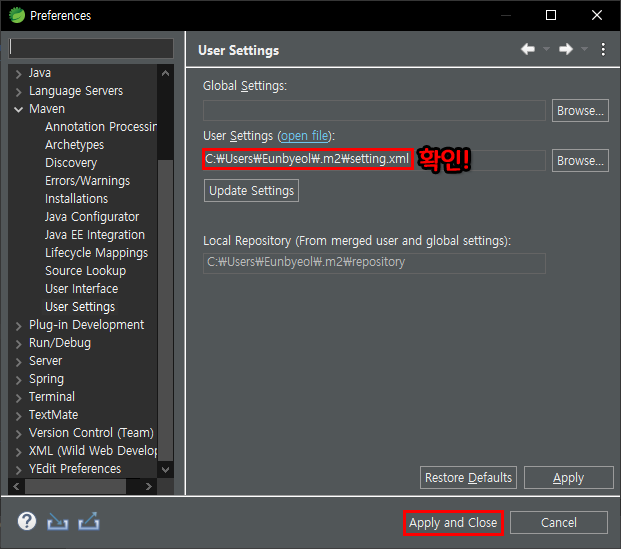The height and width of the screenshot is (549, 621).
Task: Click the import preferences icon
Action: point(57,521)
